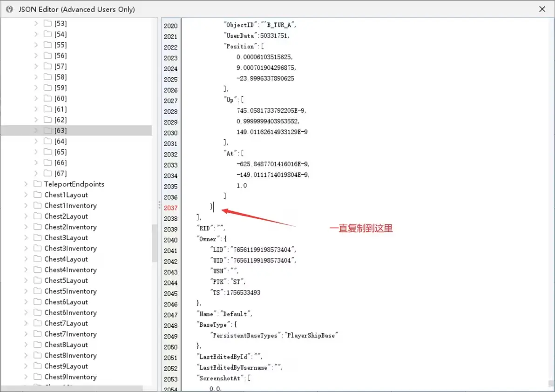Click the folder icon of node [53]
Image resolution: width=555 pixels, height=392 pixels.
pyautogui.click(x=47, y=23)
